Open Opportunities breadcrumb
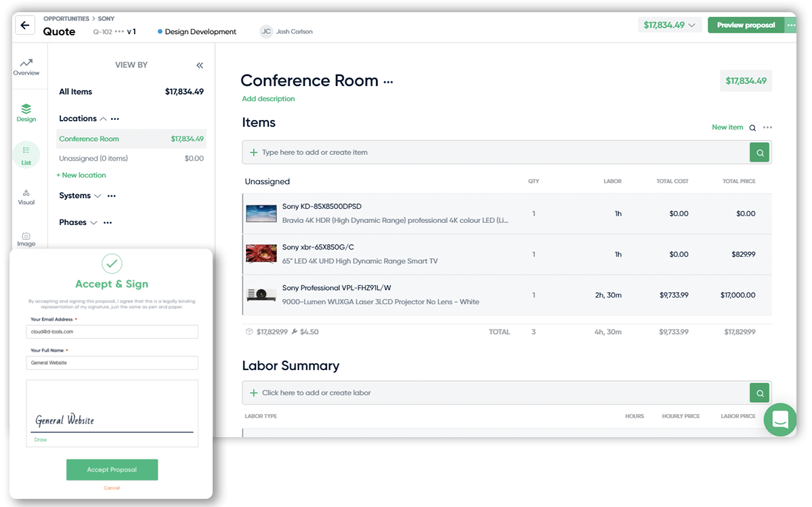The image size is (812, 507). pos(66,19)
